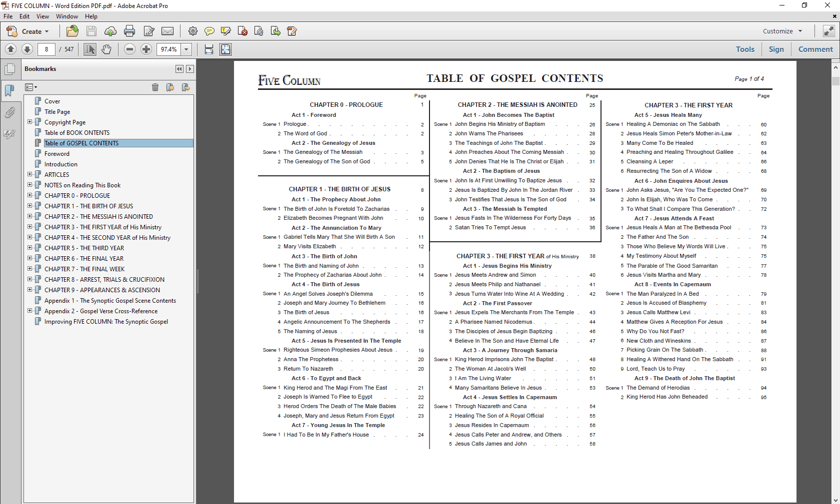Expand the Copyright Page bookmark
Image resolution: width=840 pixels, height=504 pixels.
(x=29, y=122)
